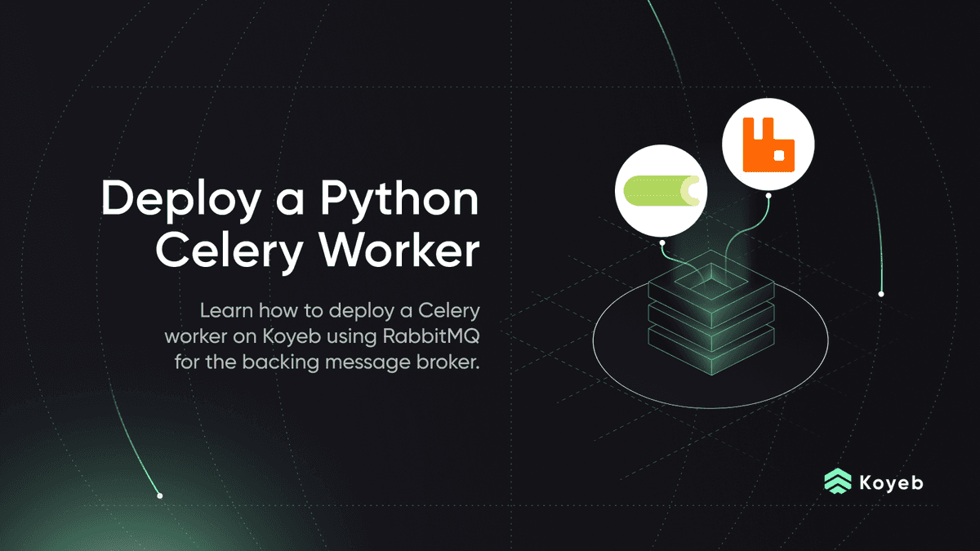The image size is (980, 551).
Task: Click the white circle containing the Celery stalk
Action: [660, 189]
